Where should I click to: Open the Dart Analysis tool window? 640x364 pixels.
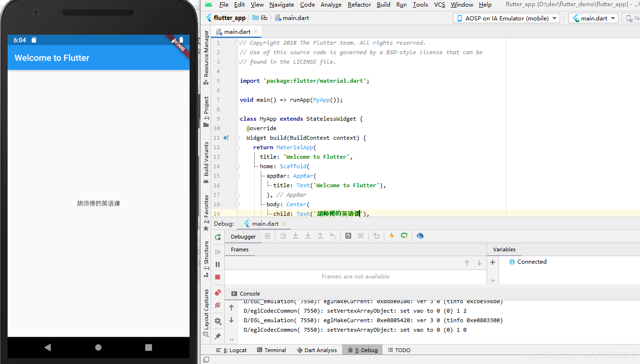(x=317, y=350)
